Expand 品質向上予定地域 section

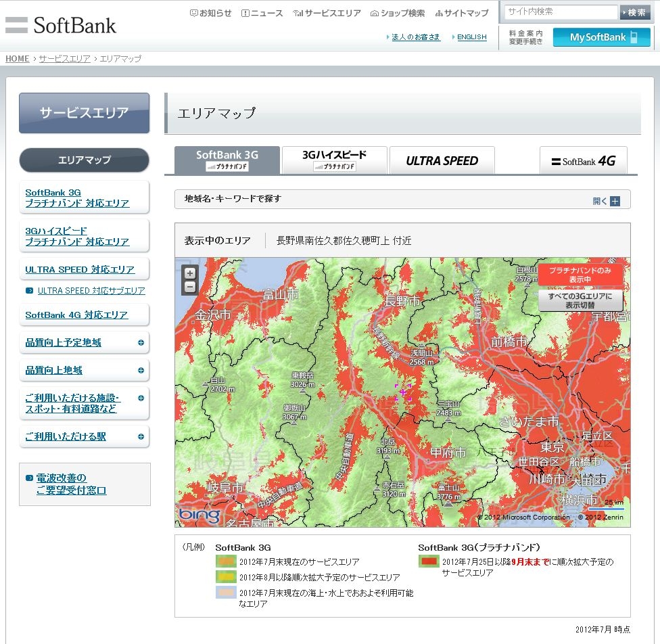click(141, 343)
